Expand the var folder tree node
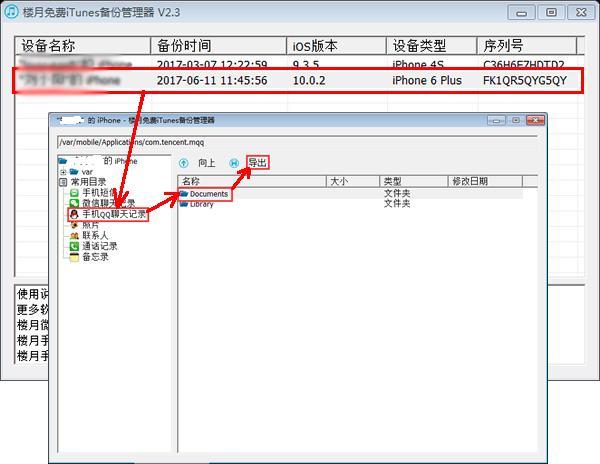The width and height of the screenshot is (600, 464). [x=63, y=172]
